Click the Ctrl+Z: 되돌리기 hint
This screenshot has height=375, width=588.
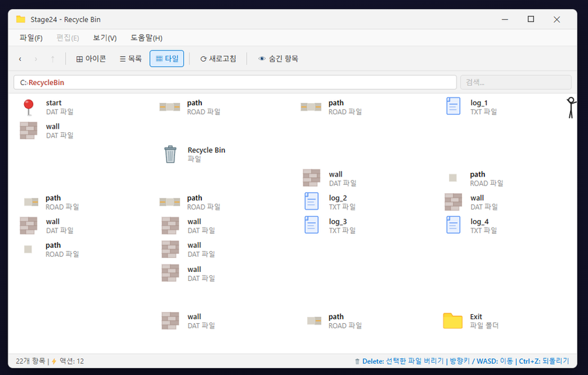(544, 361)
